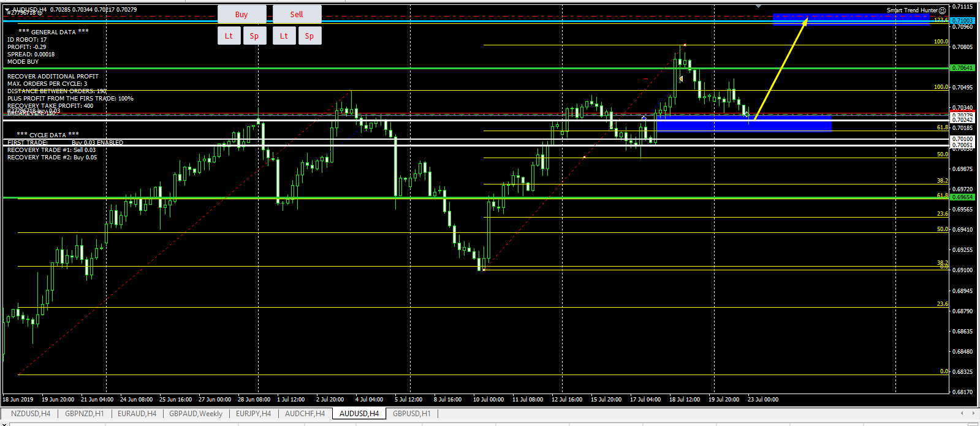Switch to the GBPAUD,Weekly chart tab
Image resolution: width=980 pixels, height=426 pixels.
196,414
